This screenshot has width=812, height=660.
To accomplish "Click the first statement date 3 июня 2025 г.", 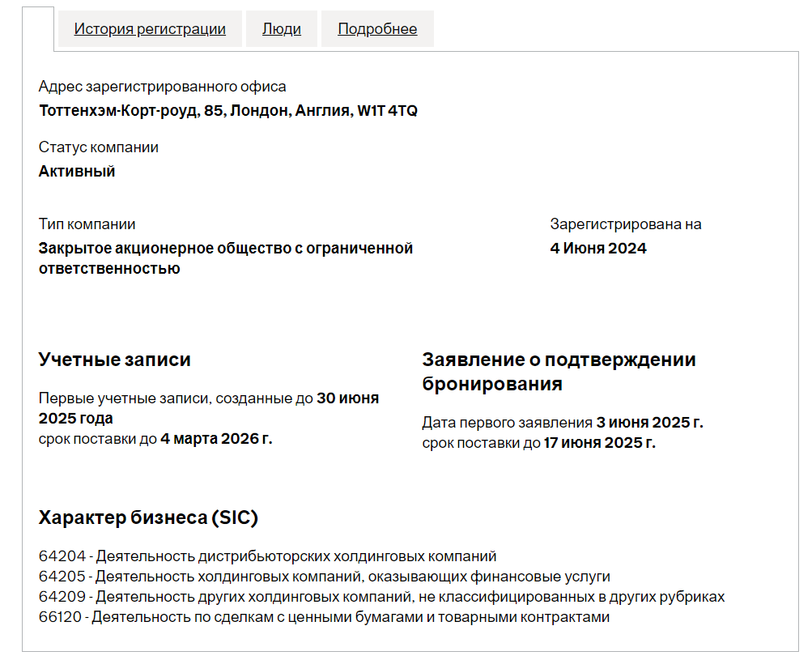I will coord(649,423).
